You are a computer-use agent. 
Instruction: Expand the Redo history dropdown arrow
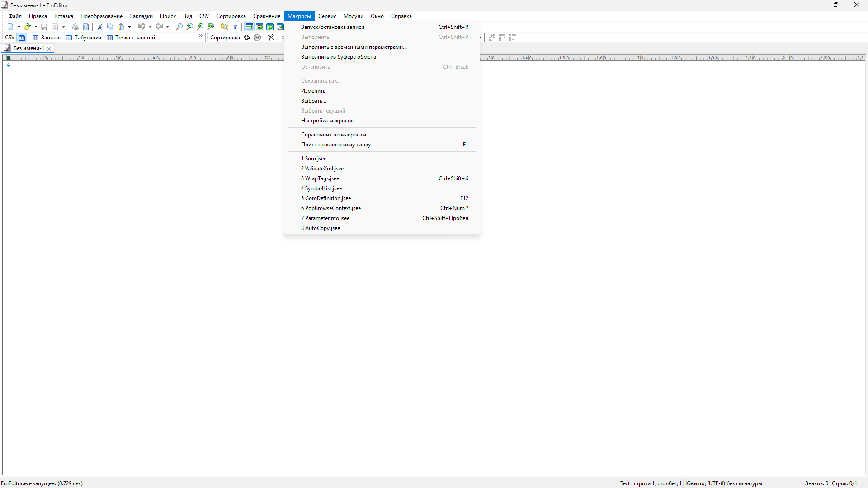(x=167, y=27)
